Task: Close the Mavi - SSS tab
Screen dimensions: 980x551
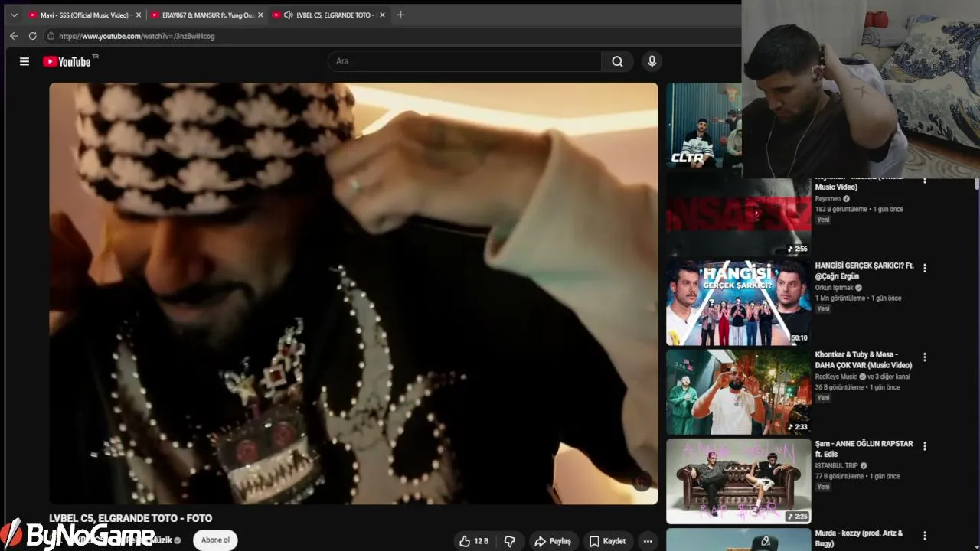Action: [x=139, y=15]
